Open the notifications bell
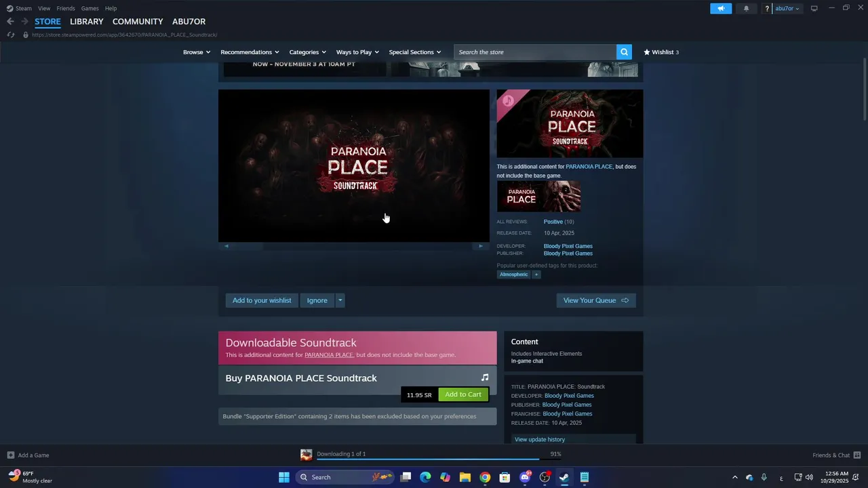Viewport: 868px width, 488px height. click(x=747, y=8)
